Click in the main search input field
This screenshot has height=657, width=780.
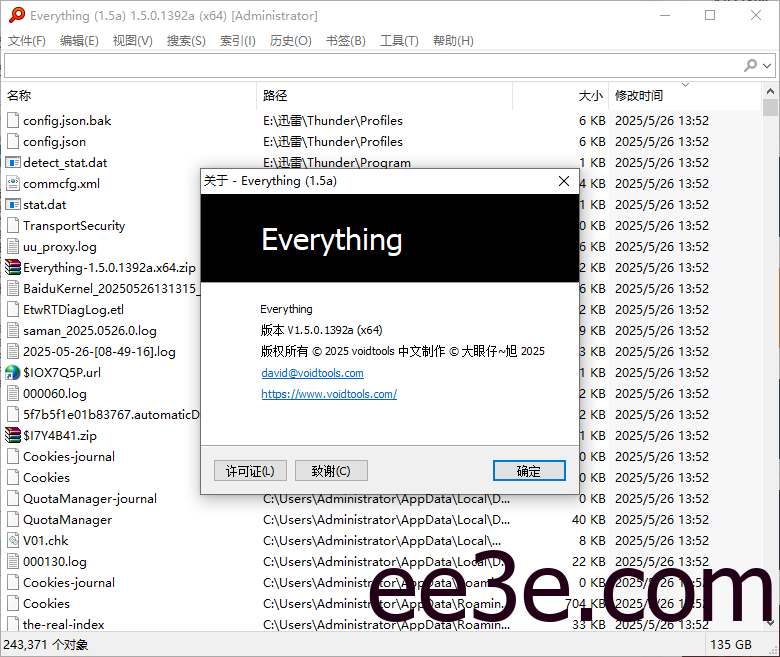pyautogui.click(x=373, y=66)
